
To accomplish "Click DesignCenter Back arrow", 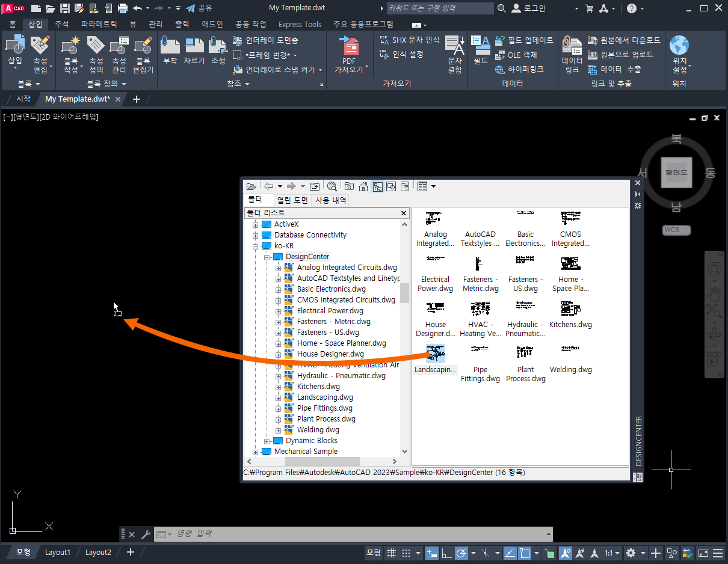I will 268,186.
